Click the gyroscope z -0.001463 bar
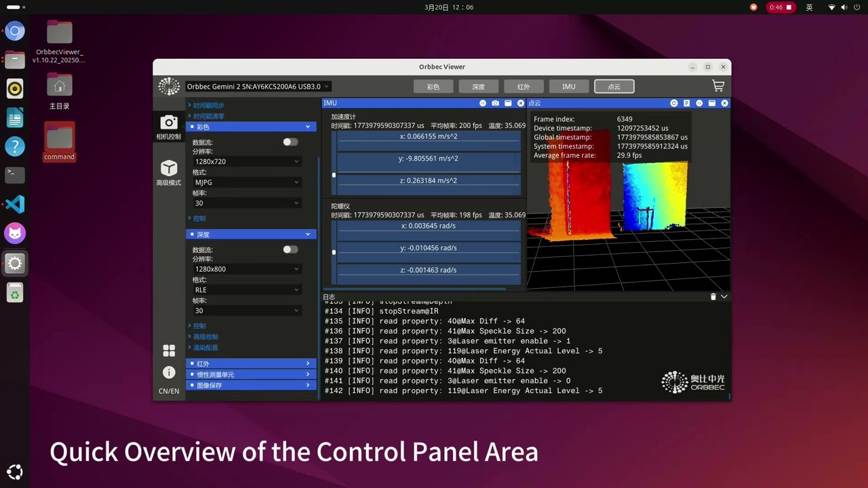Image resolution: width=868 pixels, height=488 pixels. (x=429, y=273)
